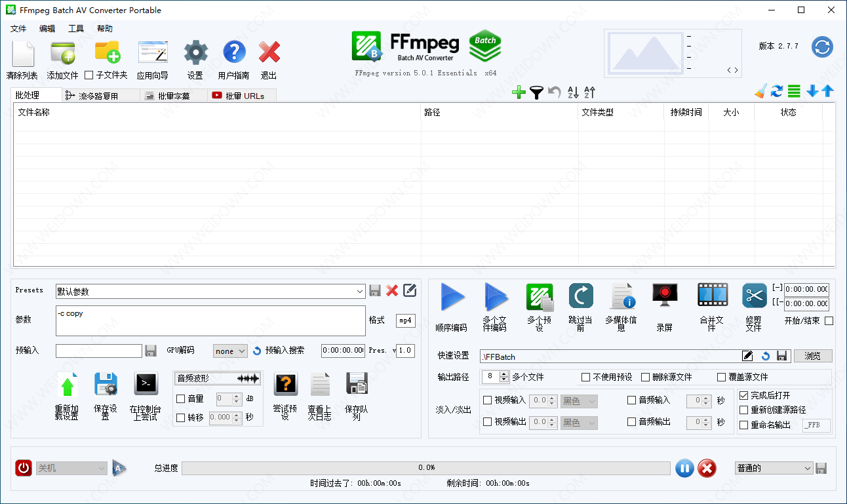Click the output path .\FFBatch field
The width and height of the screenshot is (847, 504).
(x=610, y=357)
